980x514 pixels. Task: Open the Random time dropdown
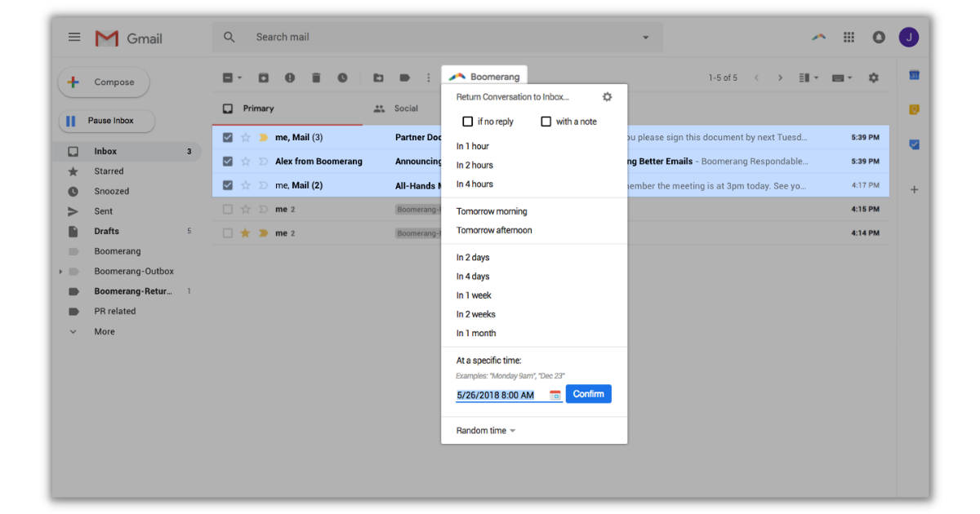point(483,430)
